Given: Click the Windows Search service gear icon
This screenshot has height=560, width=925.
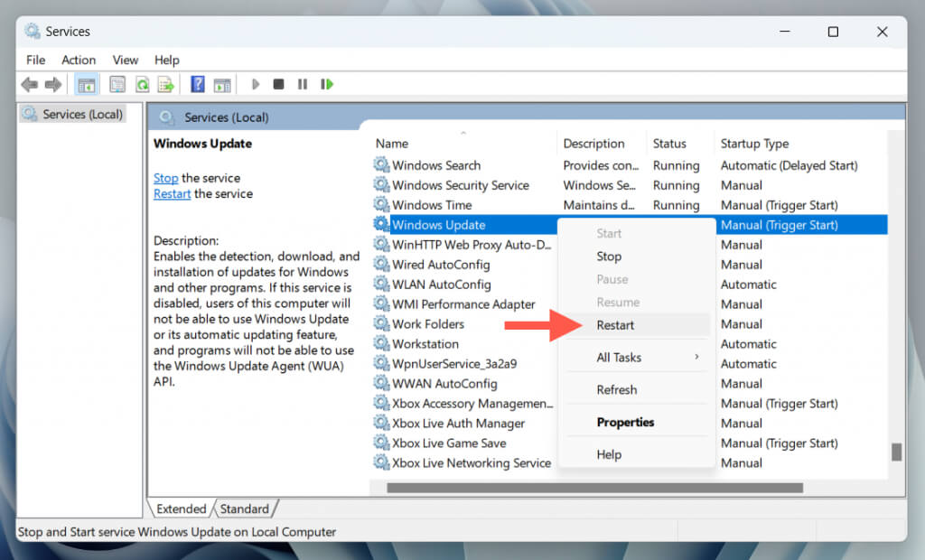Looking at the screenshot, I should click(x=382, y=164).
